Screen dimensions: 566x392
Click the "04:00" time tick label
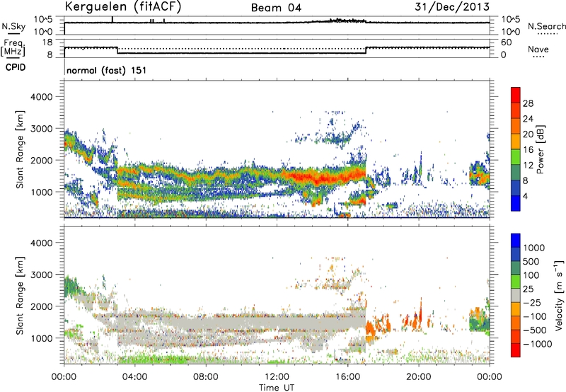pos(134,377)
